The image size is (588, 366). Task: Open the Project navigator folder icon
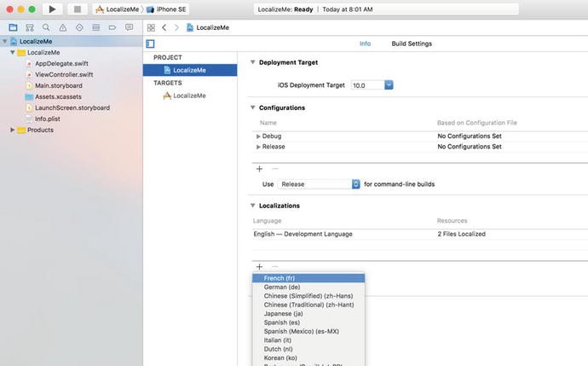click(x=13, y=27)
